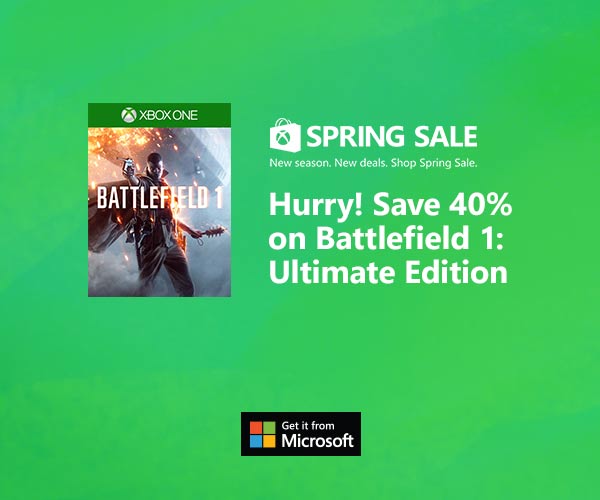Select the yellow square of Microsoft logo
The image size is (600, 500).
tap(269, 441)
